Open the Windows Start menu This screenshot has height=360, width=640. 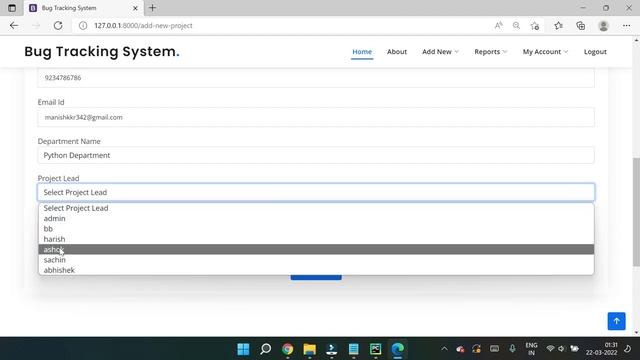pyautogui.click(x=243, y=349)
